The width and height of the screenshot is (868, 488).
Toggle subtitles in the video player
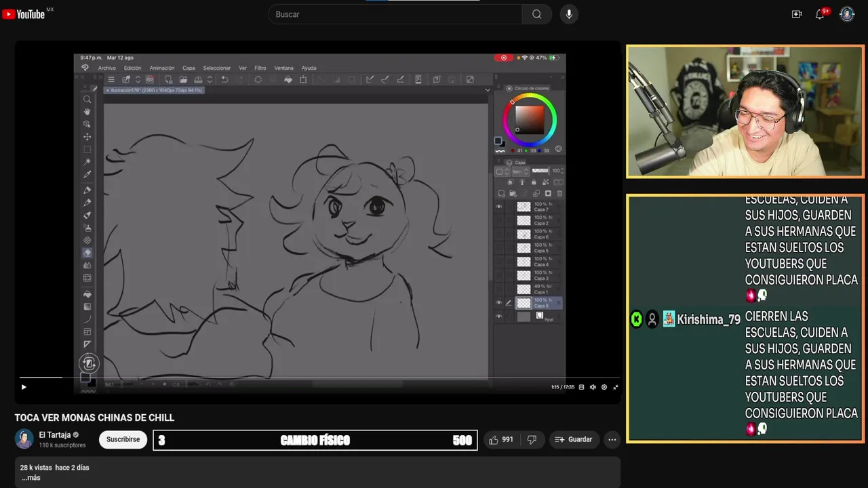(x=582, y=387)
